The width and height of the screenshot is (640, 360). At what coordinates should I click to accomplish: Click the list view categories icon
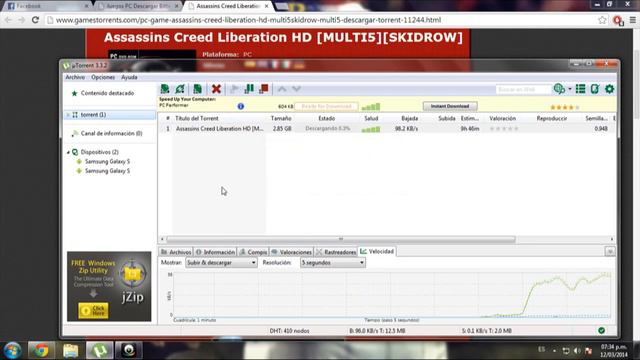tap(580, 89)
